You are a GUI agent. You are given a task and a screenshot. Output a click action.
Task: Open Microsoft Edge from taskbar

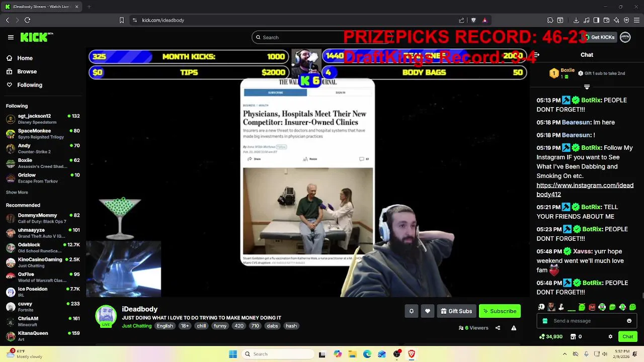click(367, 354)
